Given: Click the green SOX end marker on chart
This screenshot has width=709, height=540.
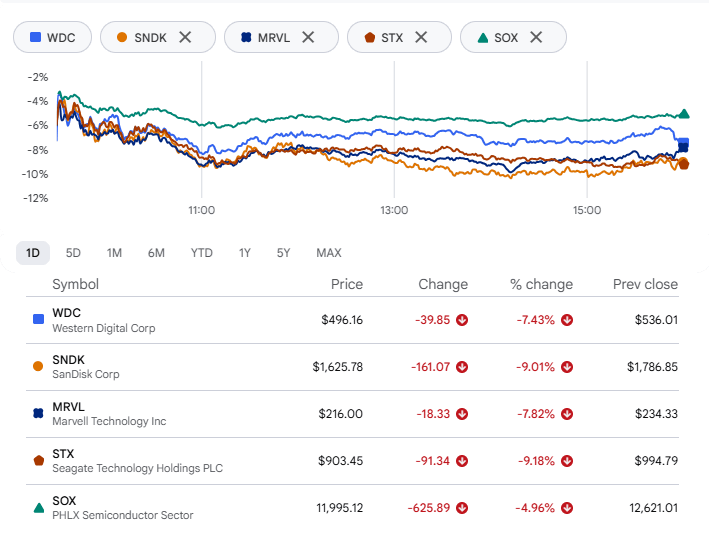Looking at the screenshot, I should 684,114.
